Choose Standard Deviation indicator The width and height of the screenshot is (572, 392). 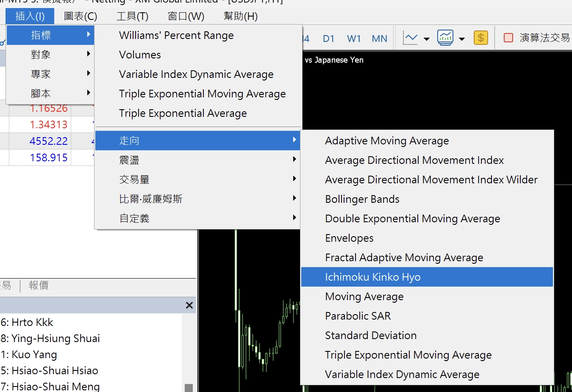click(427, 336)
